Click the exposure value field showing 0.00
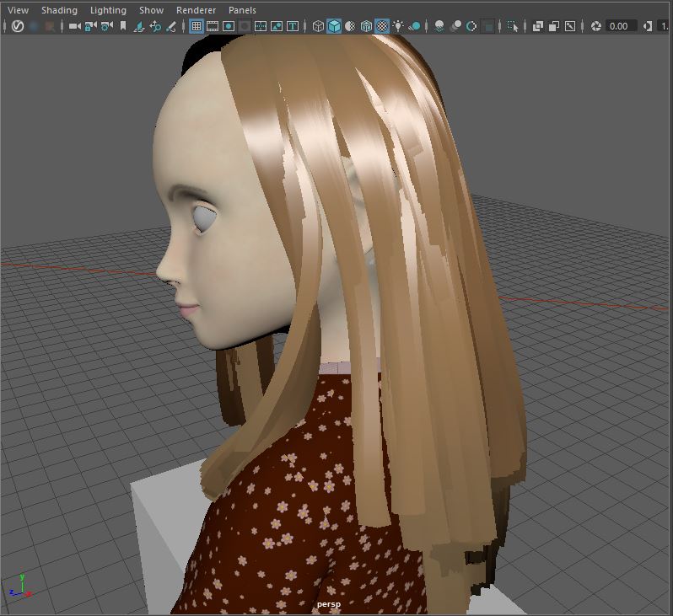Screen dimensions: 673x616 (619, 26)
